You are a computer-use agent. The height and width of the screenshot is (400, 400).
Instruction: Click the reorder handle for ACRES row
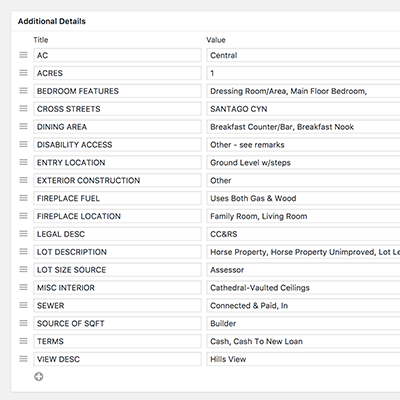23,73
